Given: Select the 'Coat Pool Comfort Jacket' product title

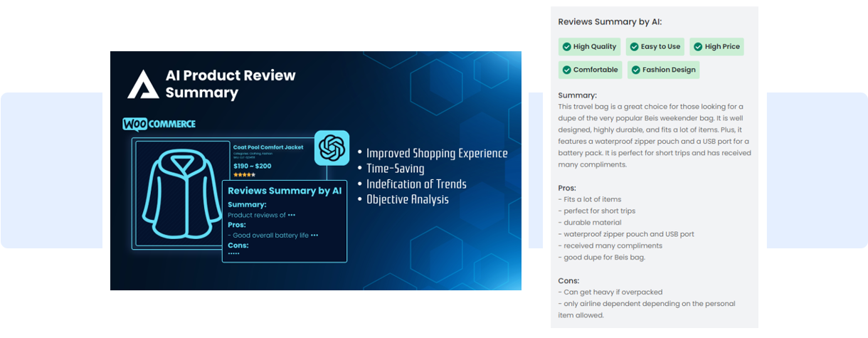Looking at the screenshot, I should (x=268, y=147).
